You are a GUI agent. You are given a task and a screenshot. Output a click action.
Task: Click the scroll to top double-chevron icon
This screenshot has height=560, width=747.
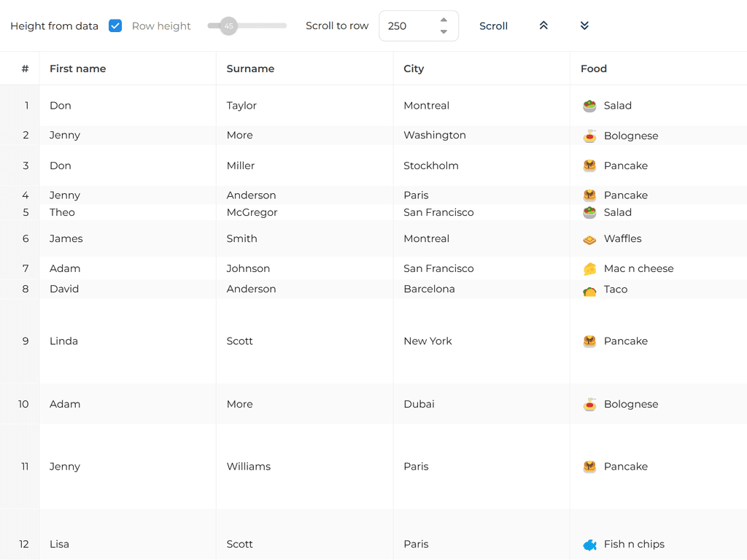point(543,26)
